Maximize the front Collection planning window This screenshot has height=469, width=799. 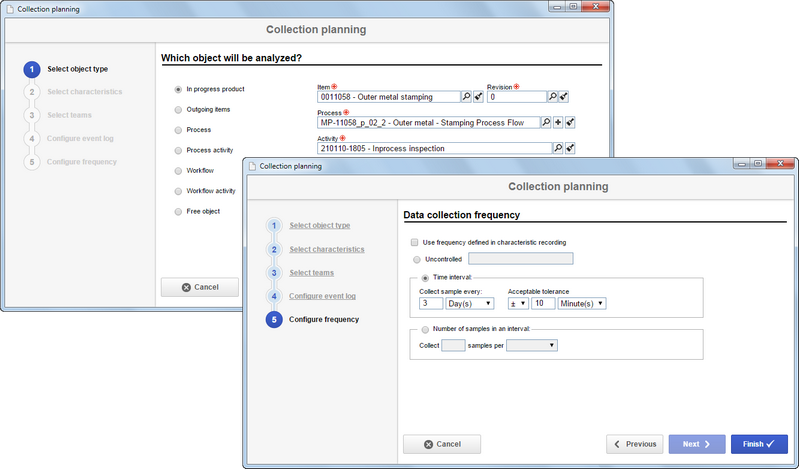(758, 163)
